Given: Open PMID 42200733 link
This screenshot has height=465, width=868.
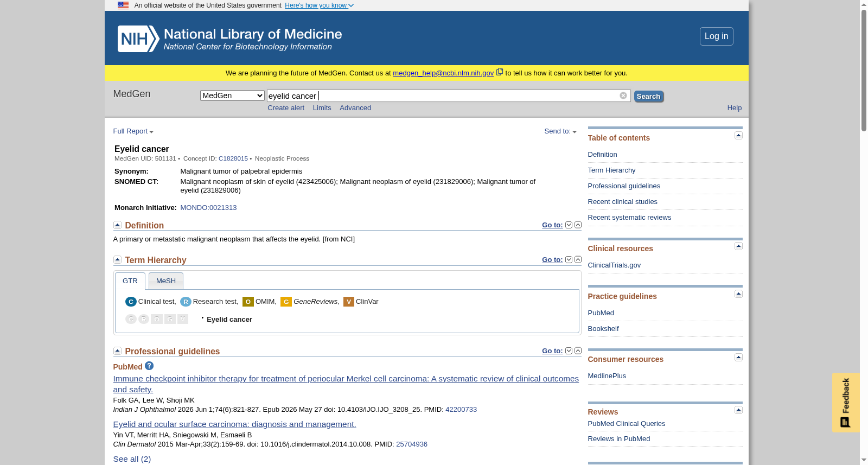Looking at the screenshot, I should pyautogui.click(x=461, y=410).
